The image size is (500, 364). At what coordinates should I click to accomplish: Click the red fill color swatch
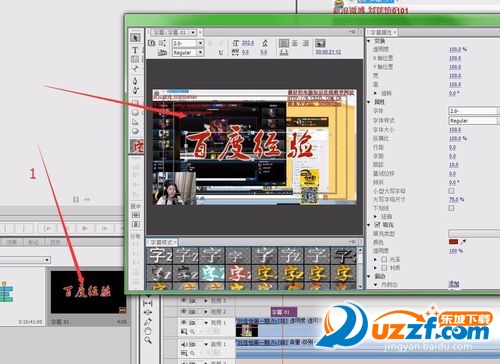point(453,242)
